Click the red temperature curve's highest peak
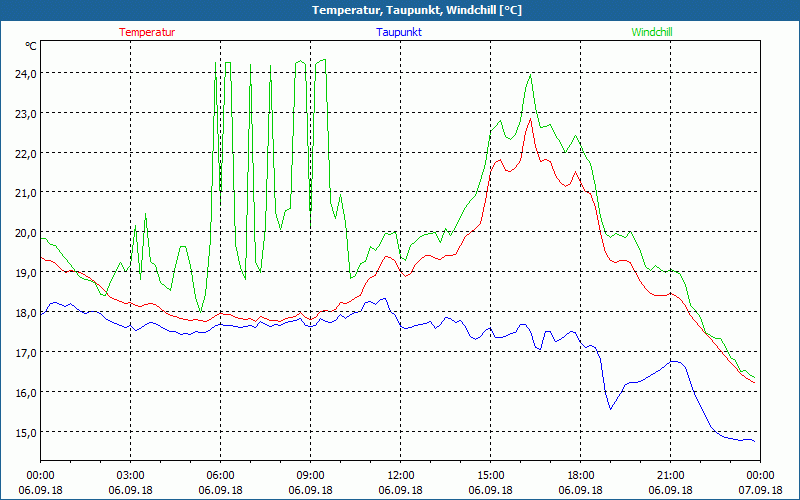Image resolution: width=800 pixels, height=500 pixels. point(529,119)
